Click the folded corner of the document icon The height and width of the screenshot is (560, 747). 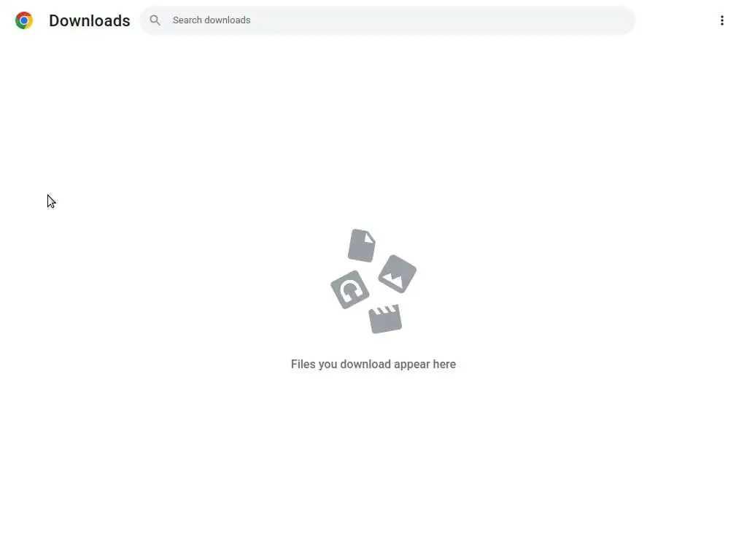(370, 238)
